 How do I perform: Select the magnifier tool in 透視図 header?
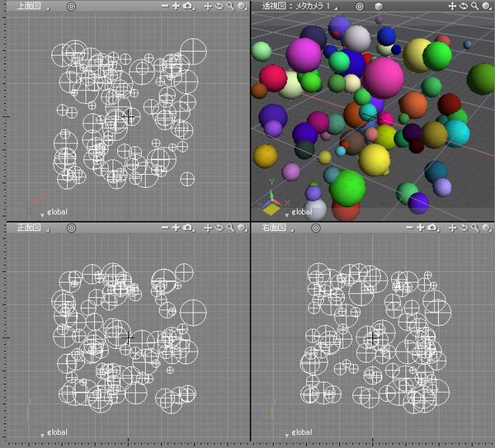[x=475, y=6]
